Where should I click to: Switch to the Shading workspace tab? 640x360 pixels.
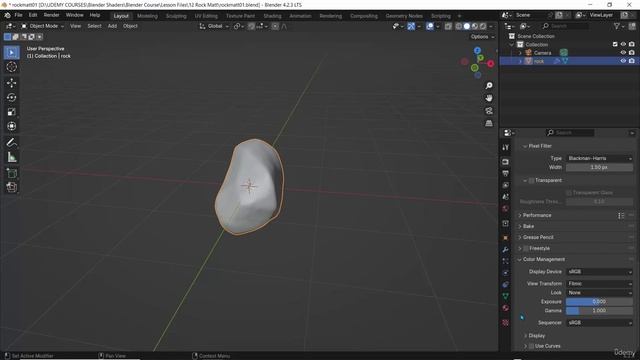pyautogui.click(x=272, y=16)
